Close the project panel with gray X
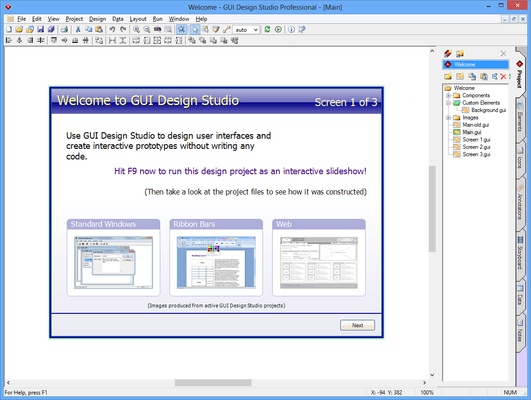Screen dimensions: 531x400 (x=503, y=53)
